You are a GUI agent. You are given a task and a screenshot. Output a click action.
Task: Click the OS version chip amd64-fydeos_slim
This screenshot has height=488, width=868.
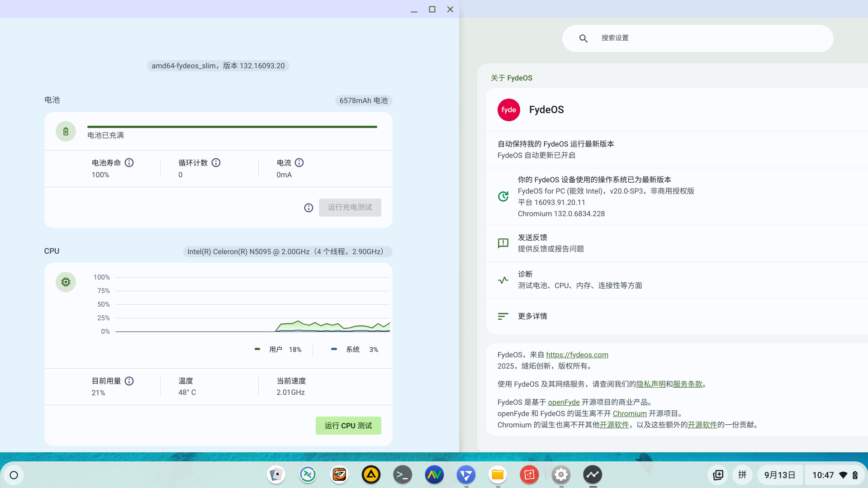tap(218, 66)
